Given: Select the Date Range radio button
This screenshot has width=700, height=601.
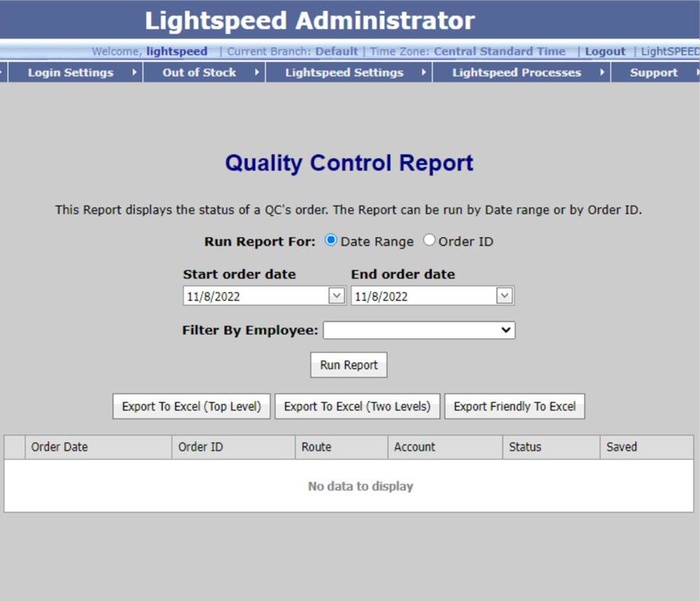Looking at the screenshot, I should (331, 240).
